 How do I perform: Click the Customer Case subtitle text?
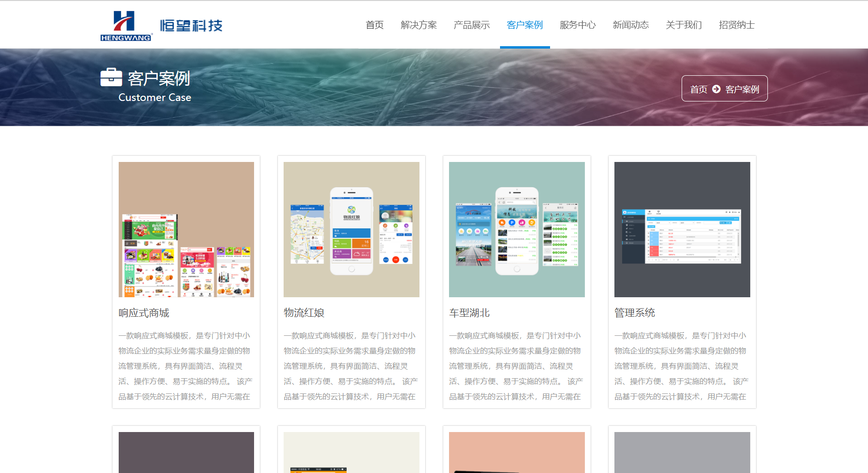(155, 98)
